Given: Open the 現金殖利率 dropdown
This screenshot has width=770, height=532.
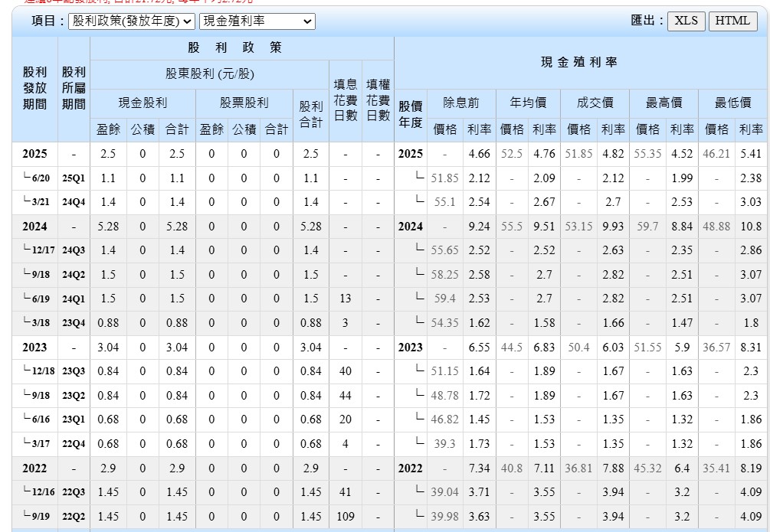Looking at the screenshot, I should 257,21.
